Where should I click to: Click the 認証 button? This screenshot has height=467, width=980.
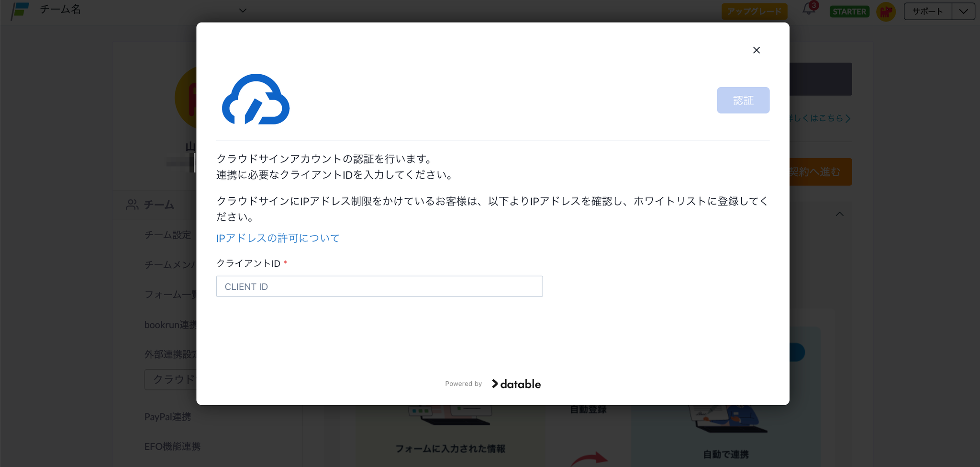pyautogui.click(x=743, y=100)
